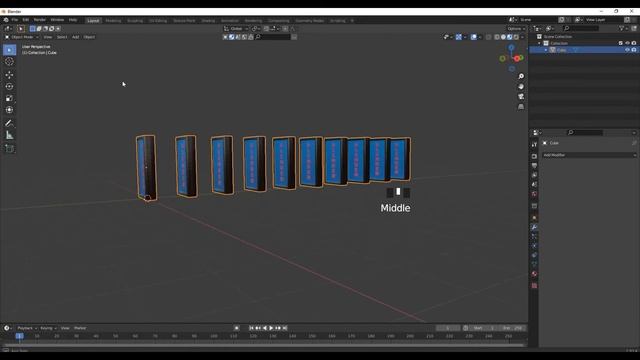Play the animation in the timeline
This screenshot has height=360, width=640.
click(271, 328)
